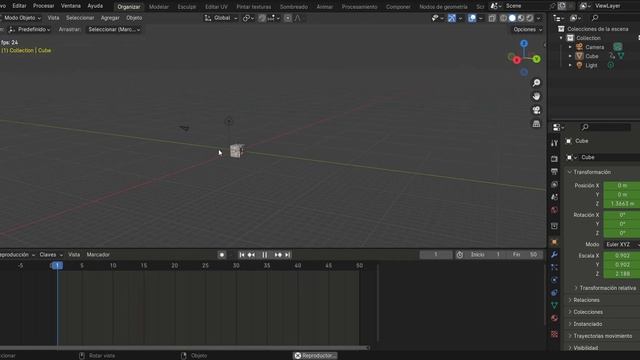Image resolution: width=640 pixels, height=360 pixels.
Task: Open the Opciones dropdown
Action: click(x=527, y=29)
